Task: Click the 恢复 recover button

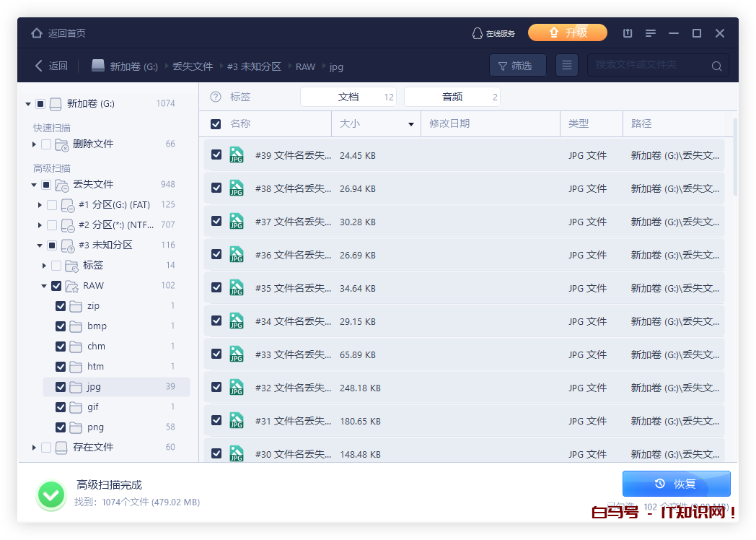Action: tap(676, 483)
